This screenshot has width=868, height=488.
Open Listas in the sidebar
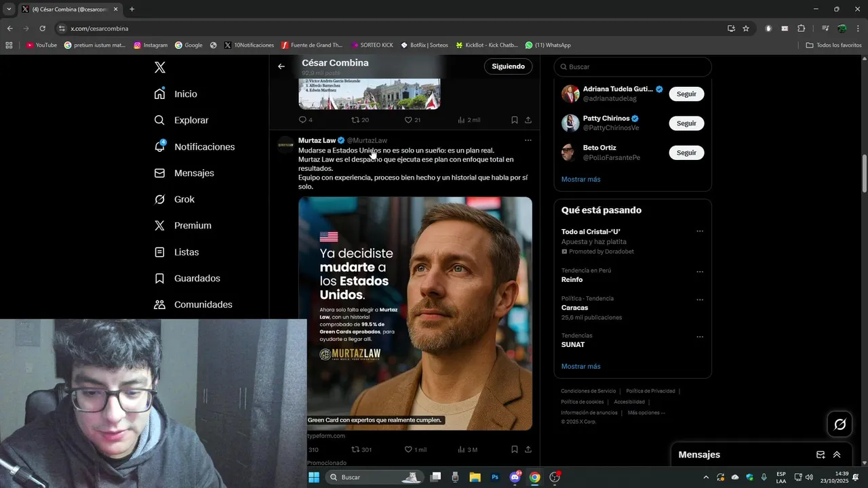click(x=176, y=252)
